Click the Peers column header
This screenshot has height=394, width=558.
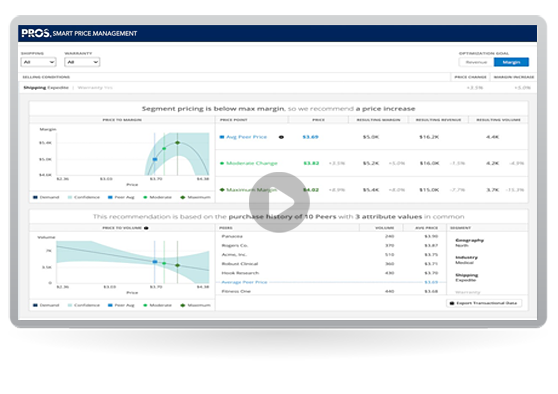[226, 228]
